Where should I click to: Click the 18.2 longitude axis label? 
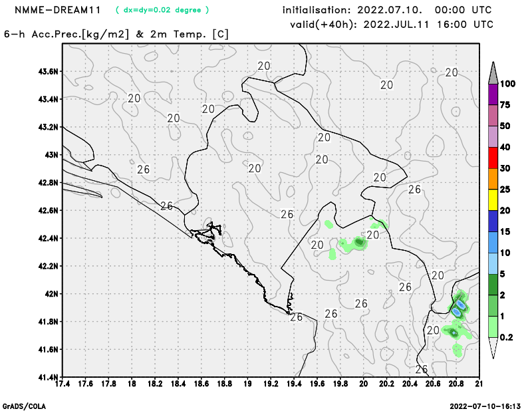pos(155,384)
